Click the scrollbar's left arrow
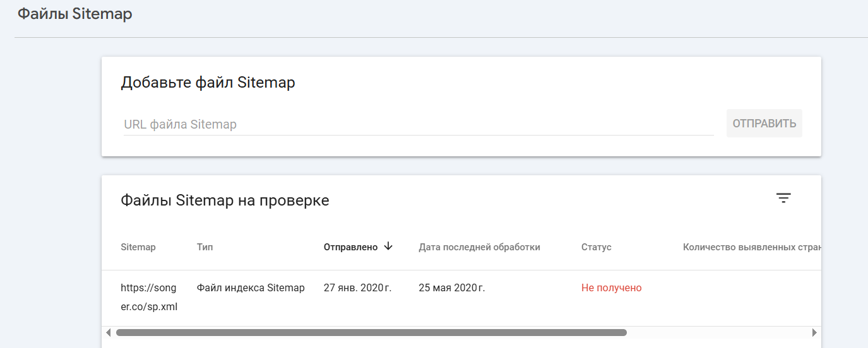The width and height of the screenshot is (868, 348). coord(109,332)
